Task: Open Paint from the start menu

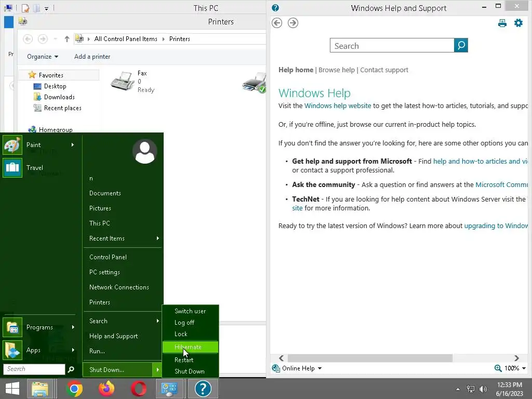Action: (x=34, y=145)
